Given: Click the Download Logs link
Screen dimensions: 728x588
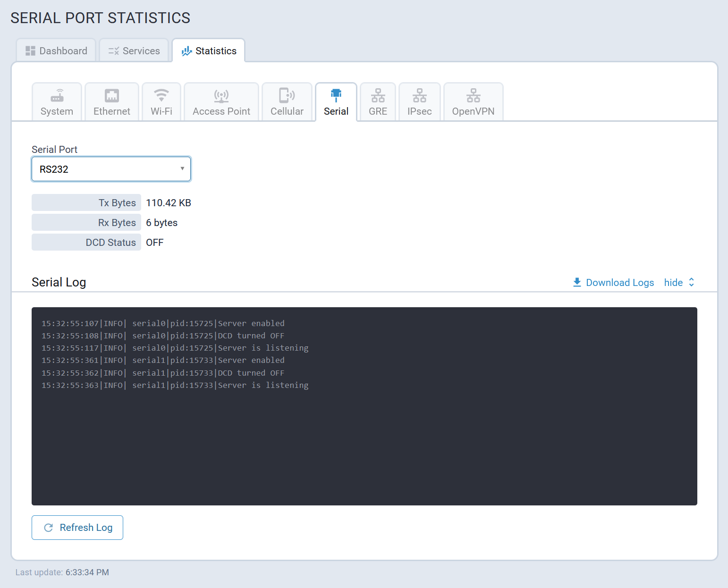Looking at the screenshot, I should pos(619,282).
